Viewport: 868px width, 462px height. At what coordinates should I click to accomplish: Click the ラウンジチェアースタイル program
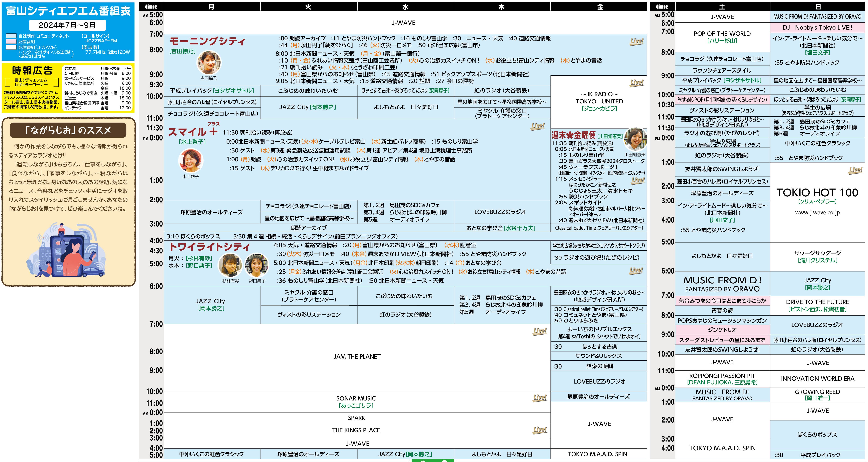coord(722,70)
